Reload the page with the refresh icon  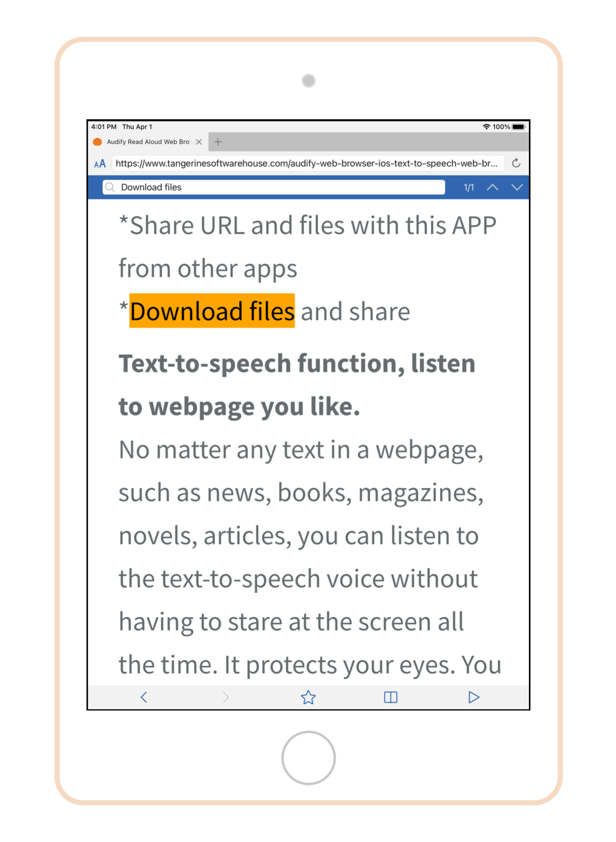coord(516,163)
